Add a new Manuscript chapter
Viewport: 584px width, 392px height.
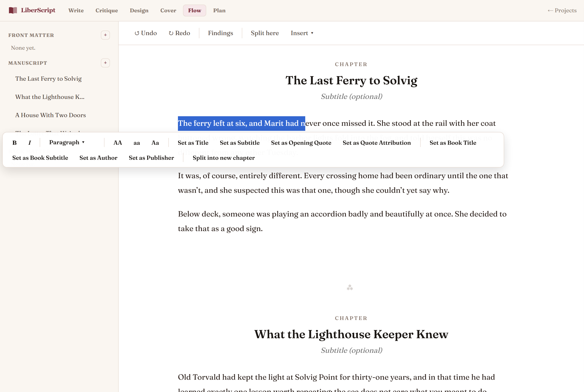105,63
